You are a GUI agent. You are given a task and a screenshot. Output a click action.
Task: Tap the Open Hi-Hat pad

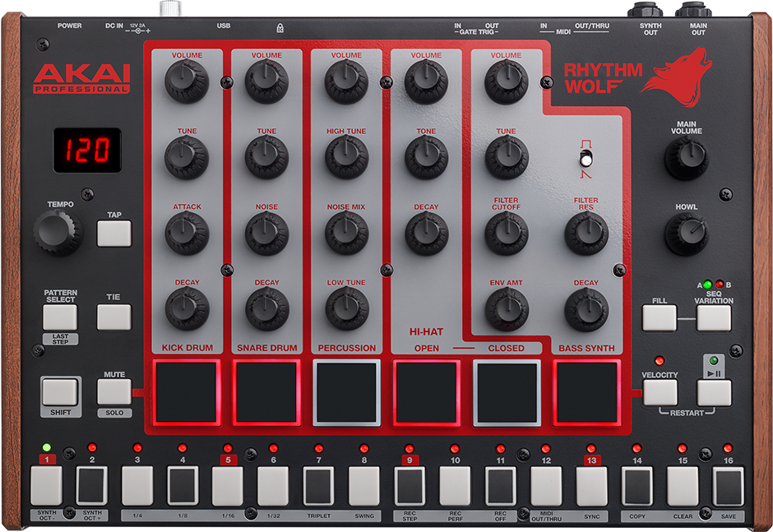427,392
